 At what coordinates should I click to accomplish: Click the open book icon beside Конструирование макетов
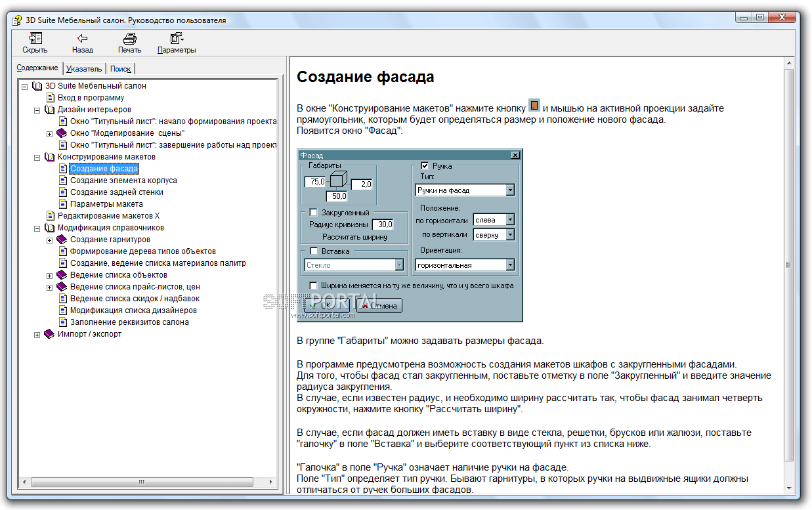(49, 157)
